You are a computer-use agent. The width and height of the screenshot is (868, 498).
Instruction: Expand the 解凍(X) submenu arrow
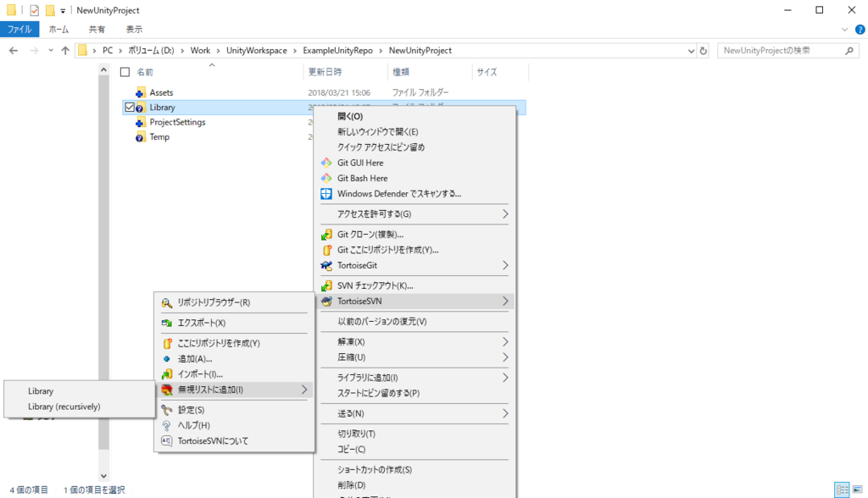pyautogui.click(x=505, y=342)
